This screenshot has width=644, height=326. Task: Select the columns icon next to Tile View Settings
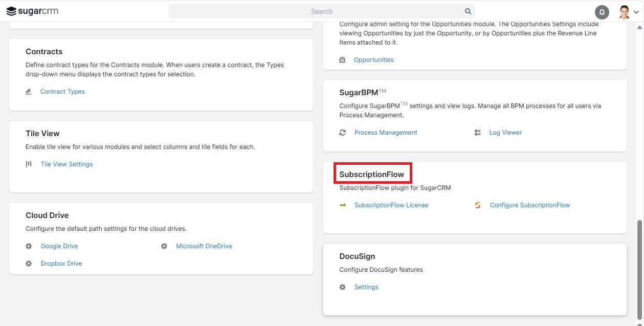[29, 164]
